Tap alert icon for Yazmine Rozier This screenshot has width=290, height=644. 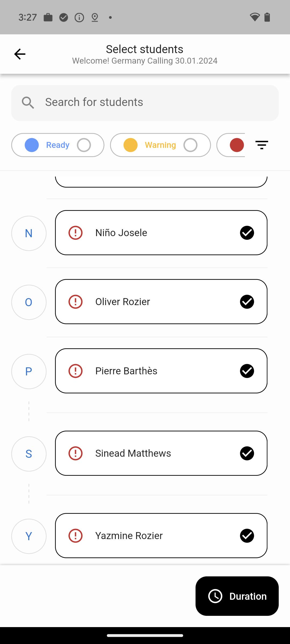pos(75,536)
